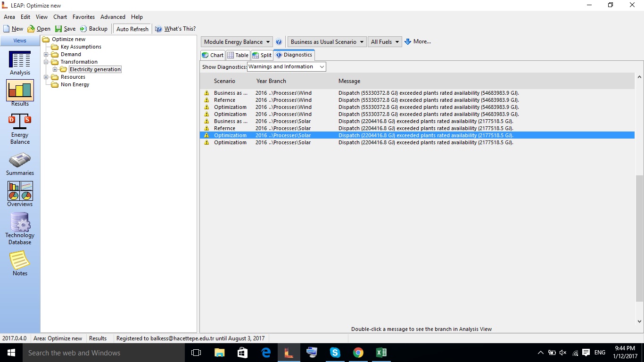Open the View menu
This screenshot has width=644, height=362.
coord(41,17)
